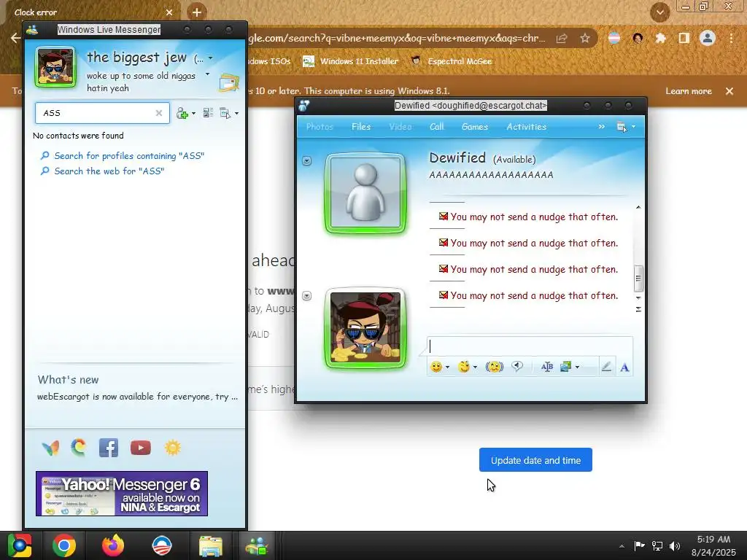Click your Messenger profile picture
Screen dimensions: 747x560
55,67
